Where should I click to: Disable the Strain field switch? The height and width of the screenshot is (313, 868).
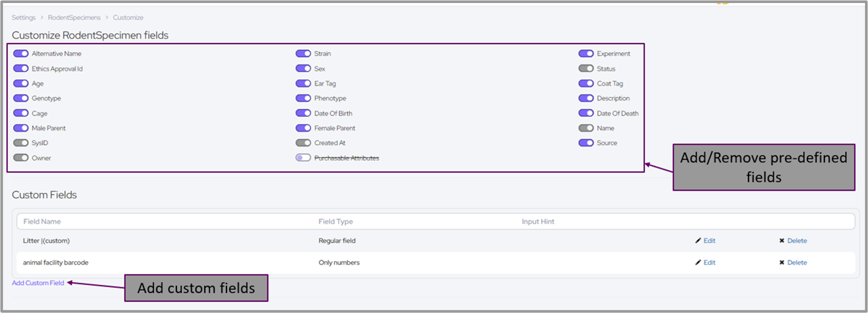(303, 54)
